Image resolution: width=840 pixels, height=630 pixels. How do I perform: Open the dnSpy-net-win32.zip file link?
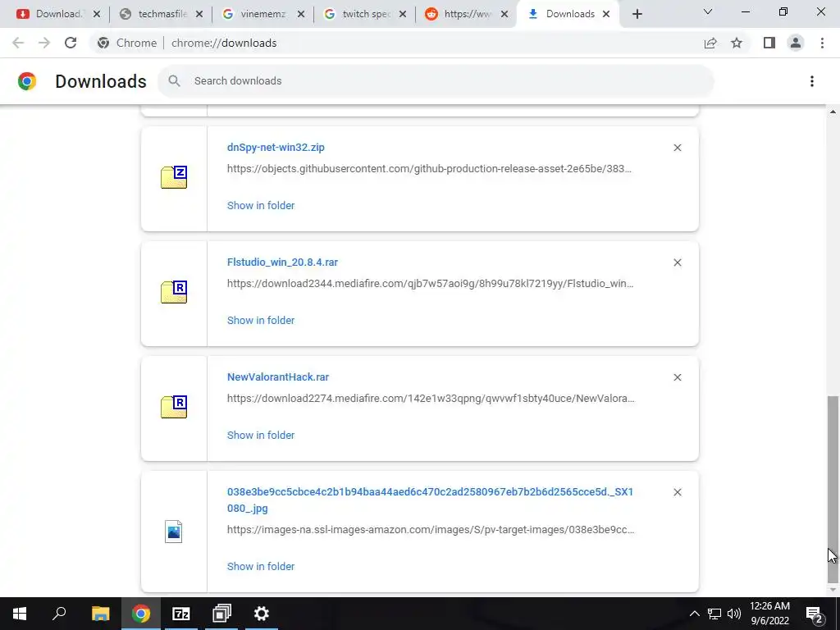point(276,148)
